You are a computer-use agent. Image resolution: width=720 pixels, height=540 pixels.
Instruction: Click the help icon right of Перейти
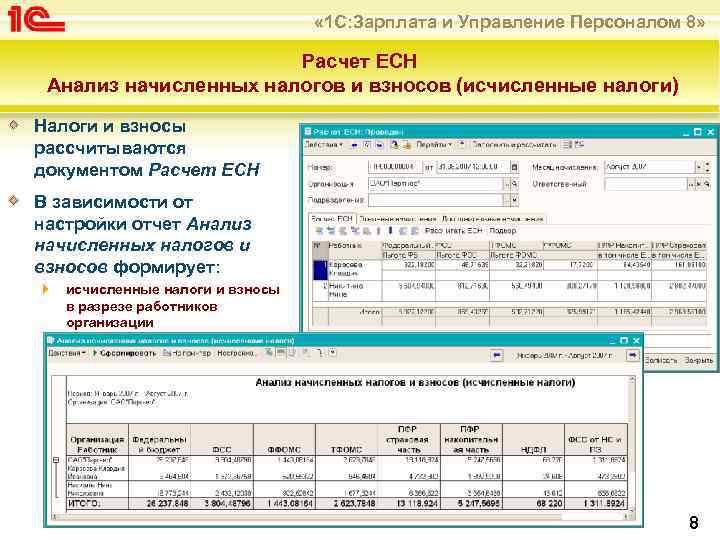461,145
